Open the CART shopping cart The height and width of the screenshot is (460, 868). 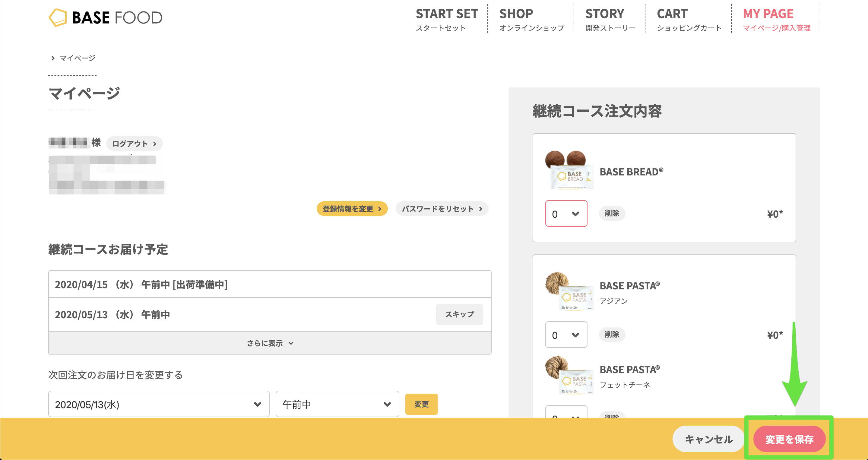click(689, 20)
